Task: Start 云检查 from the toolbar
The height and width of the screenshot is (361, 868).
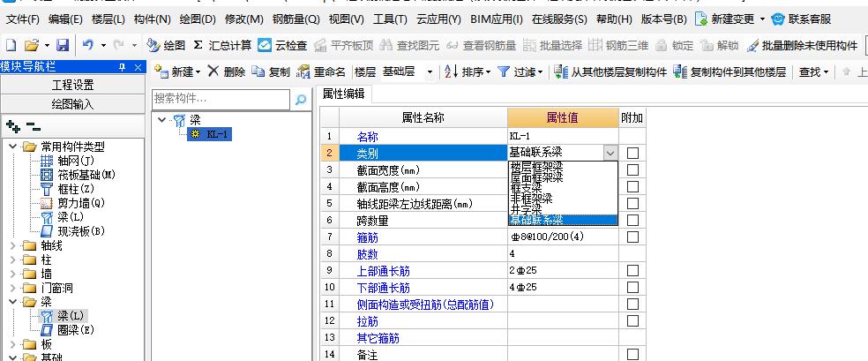Action: pos(283,45)
